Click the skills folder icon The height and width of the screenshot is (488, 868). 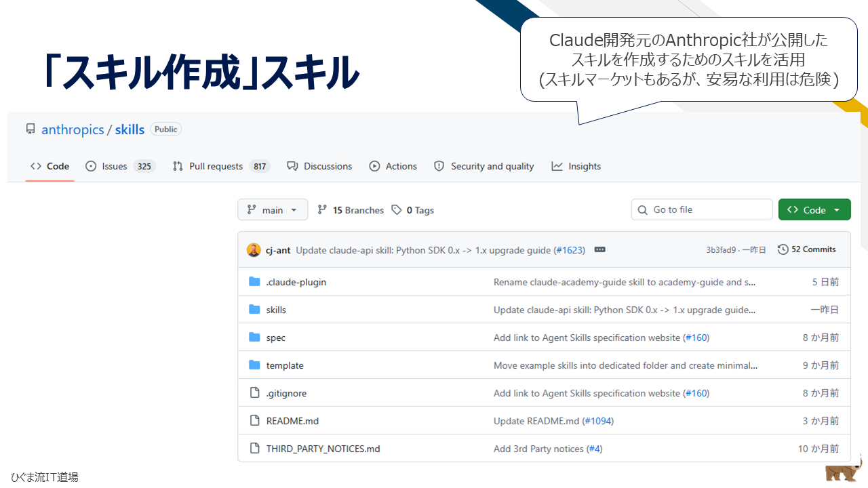[254, 310]
